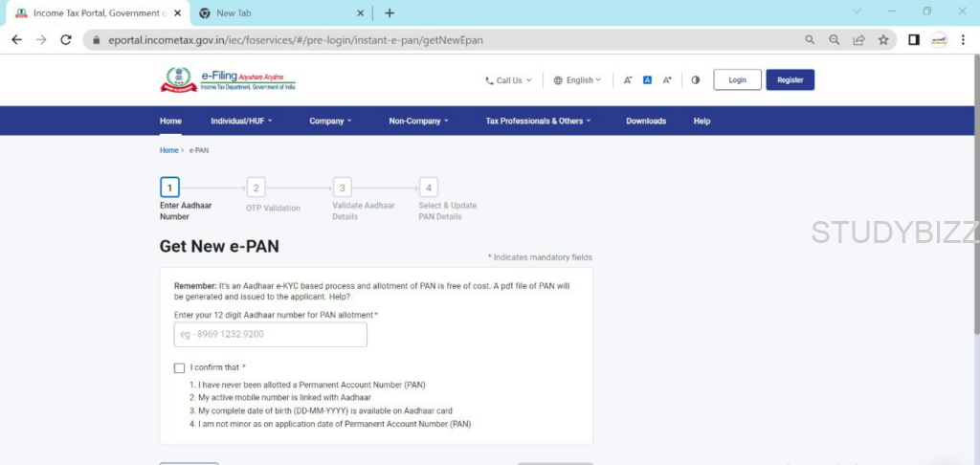Expand the Individual/HUF menu
Screen dimensions: 980x465
click(x=241, y=122)
